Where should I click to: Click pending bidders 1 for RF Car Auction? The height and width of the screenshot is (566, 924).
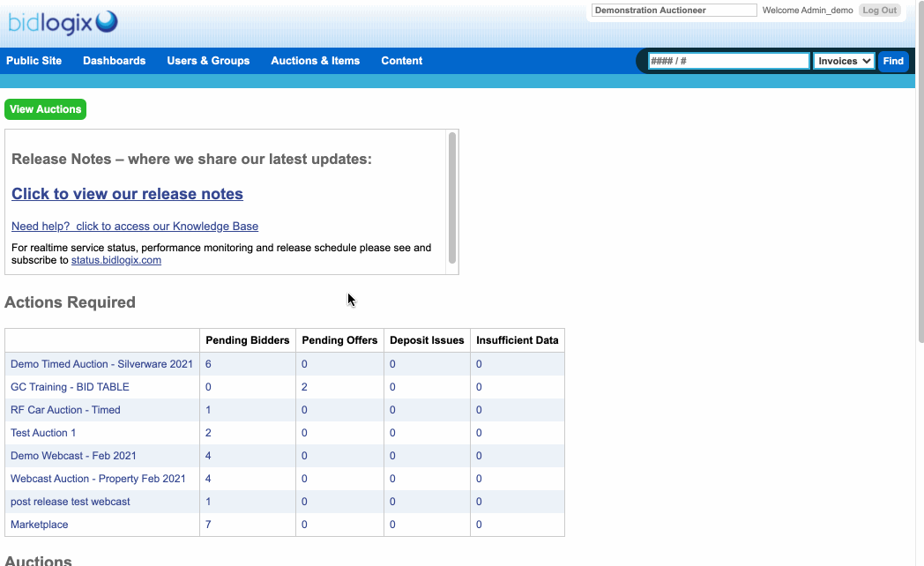pyautogui.click(x=208, y=410)
